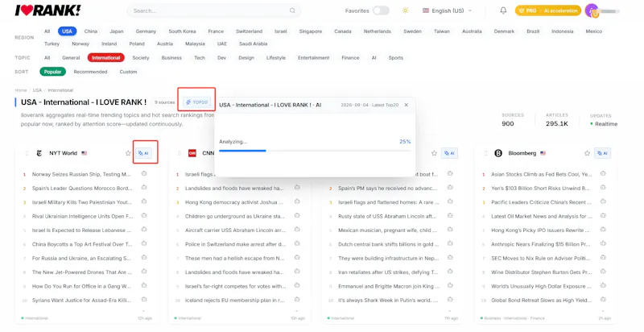Select International topic filter
Screen dimensions: 644x332
coord(106,58)
